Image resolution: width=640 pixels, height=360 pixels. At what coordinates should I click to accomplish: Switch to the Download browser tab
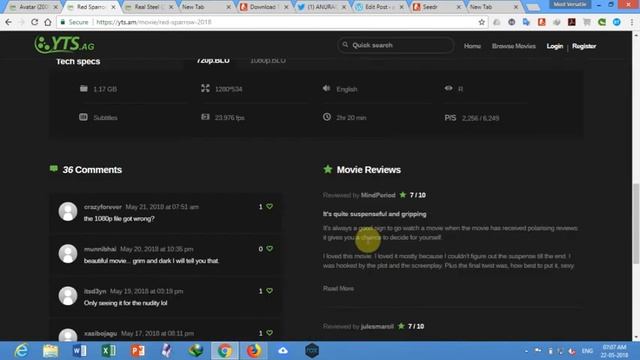pos(262,7)
